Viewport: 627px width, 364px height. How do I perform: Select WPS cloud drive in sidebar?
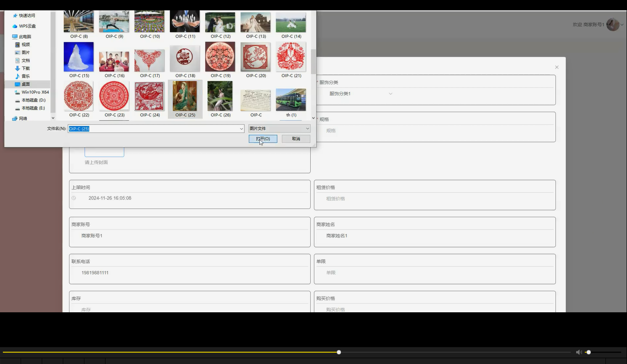click(x=24, y=26)
